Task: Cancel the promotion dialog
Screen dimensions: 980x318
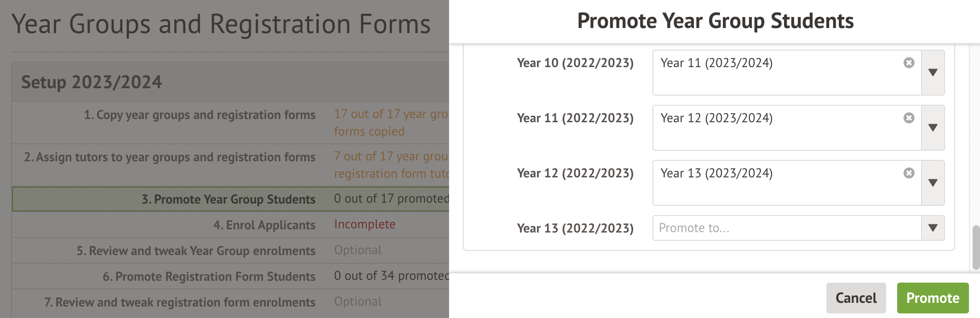Action: click(x=856, y=298)
